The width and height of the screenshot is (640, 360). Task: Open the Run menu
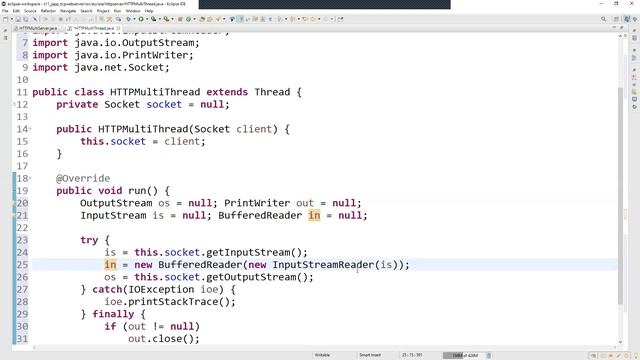pyautogui.click(x=117, y=11)
